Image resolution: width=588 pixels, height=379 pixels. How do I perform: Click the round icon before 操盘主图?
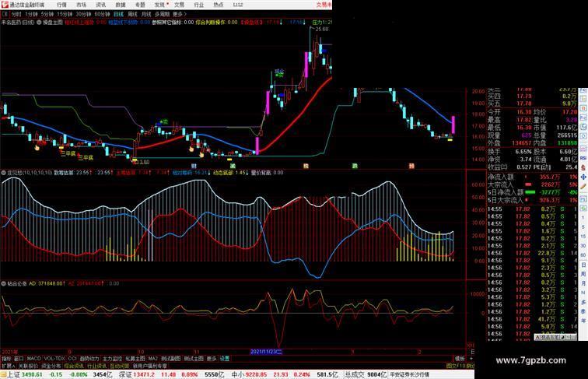pos(39,23)
